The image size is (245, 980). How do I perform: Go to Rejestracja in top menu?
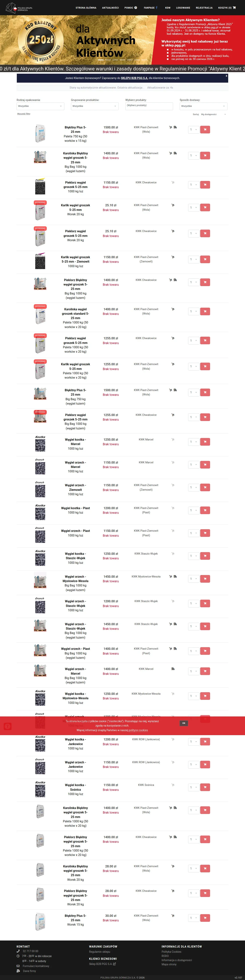pyautogui.click(x=204, y=8)
